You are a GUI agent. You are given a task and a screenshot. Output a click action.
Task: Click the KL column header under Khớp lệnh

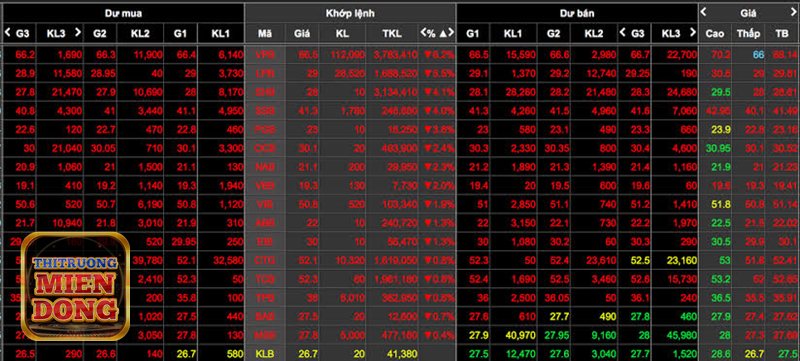(343, 34)
